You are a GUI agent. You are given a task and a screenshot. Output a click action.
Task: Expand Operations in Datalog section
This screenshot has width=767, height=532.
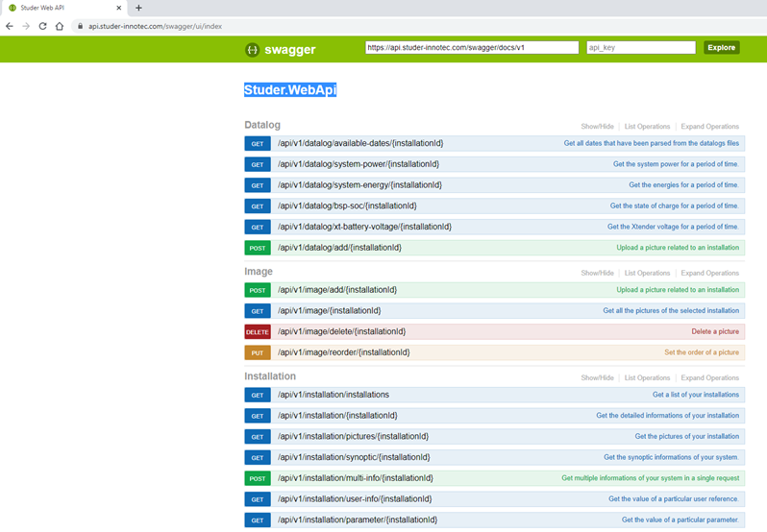click(709, 127)
